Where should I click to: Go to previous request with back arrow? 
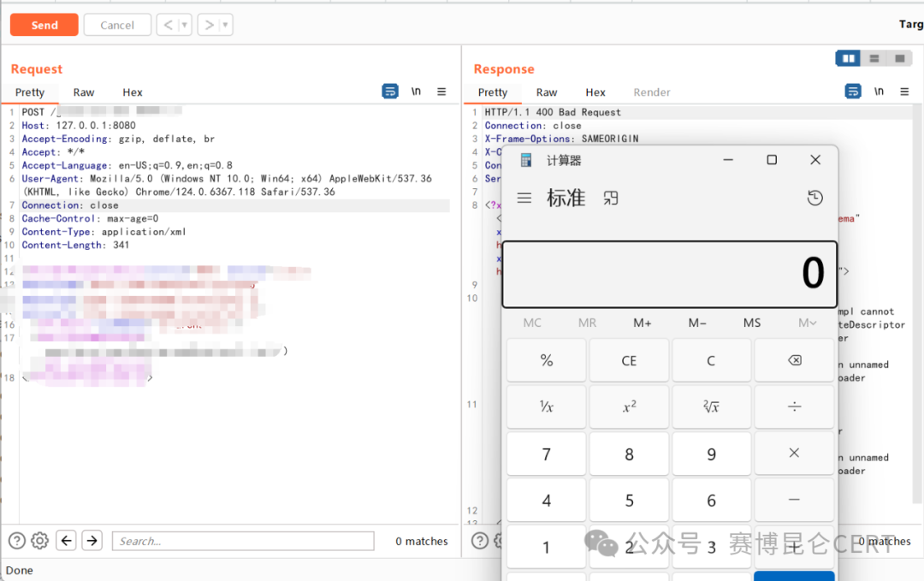pyautogui.click(x=168, y=25)
